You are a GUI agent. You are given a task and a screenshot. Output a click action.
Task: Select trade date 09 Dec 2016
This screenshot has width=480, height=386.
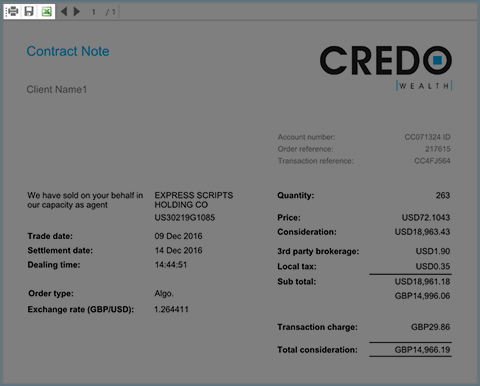pos(178,236)
